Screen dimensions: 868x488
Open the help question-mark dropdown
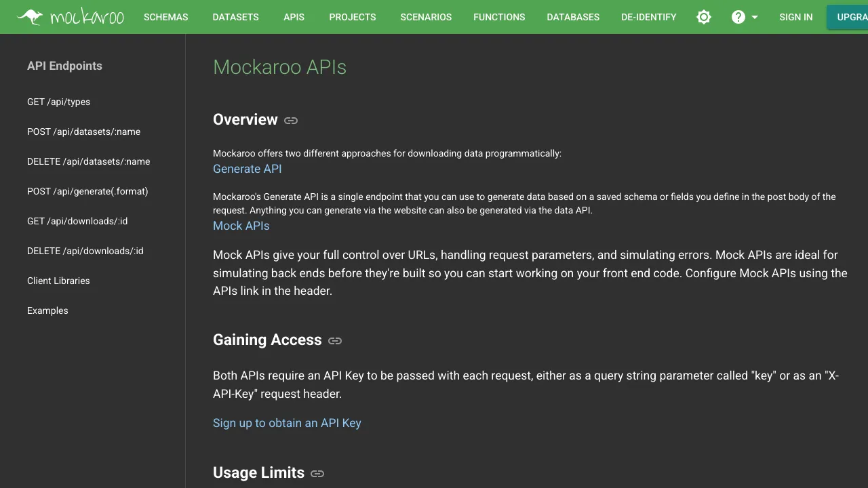point(745,17)
